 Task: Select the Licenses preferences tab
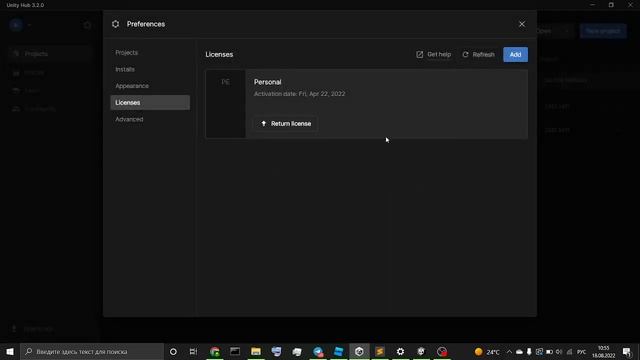[x=150, y=102]
